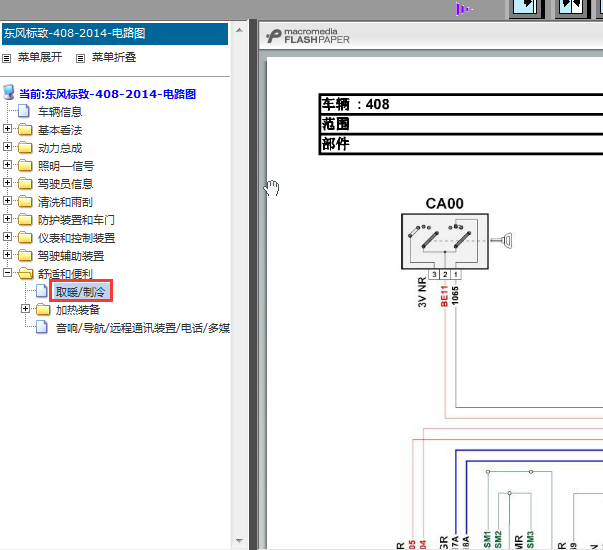This screenshot has width=603, height=550.
Task: Click the folder icon of 基本看法
Action: click(25, 129)
